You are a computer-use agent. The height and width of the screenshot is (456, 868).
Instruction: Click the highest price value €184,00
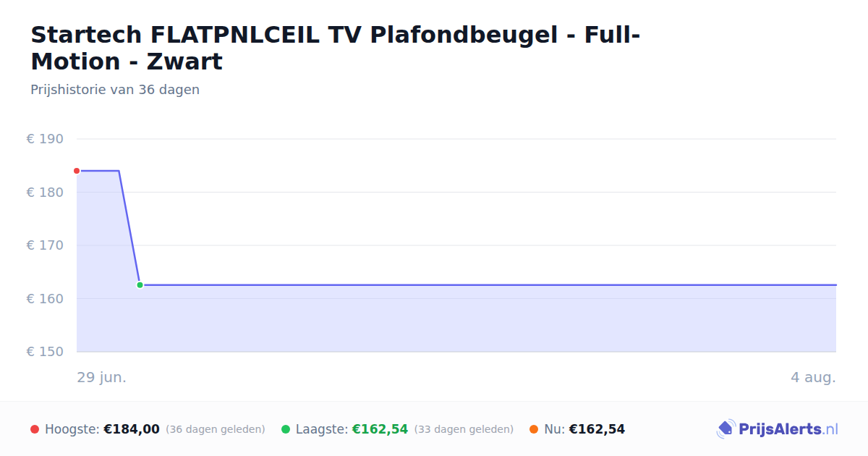pos(132,429)
